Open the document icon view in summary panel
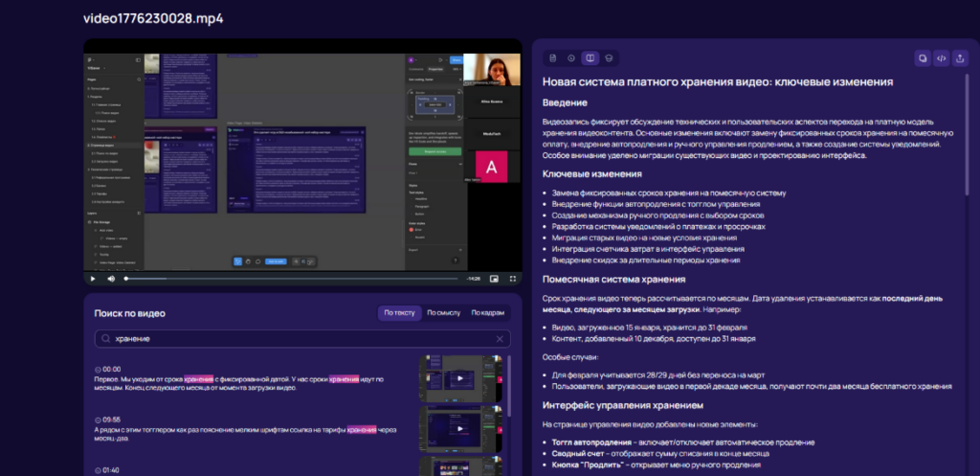 point(553,58)
